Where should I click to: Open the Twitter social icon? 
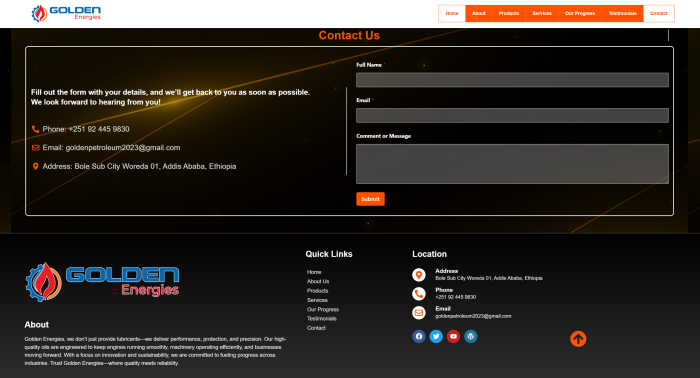(x=436, y=336)
